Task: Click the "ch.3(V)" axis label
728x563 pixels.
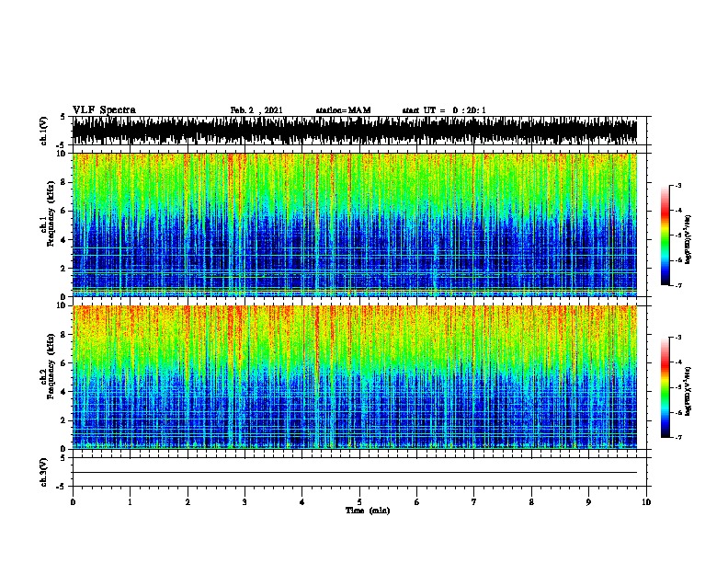Action: point(44,472)
